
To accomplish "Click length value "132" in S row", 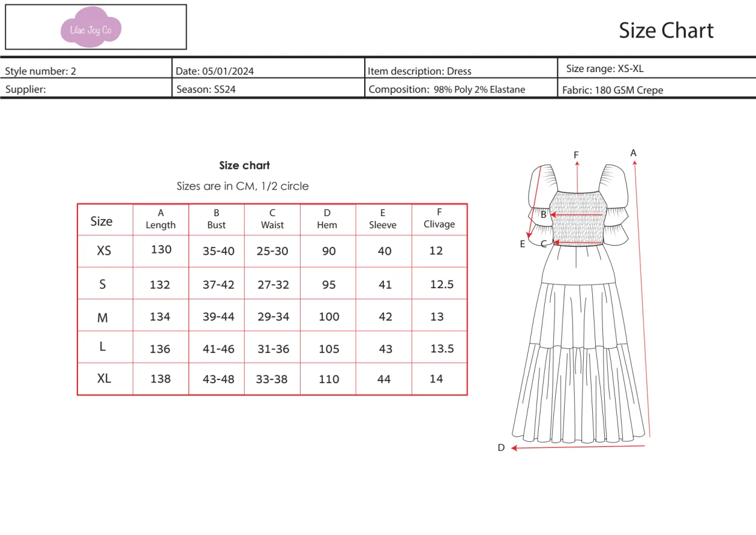I will (160, 285).
